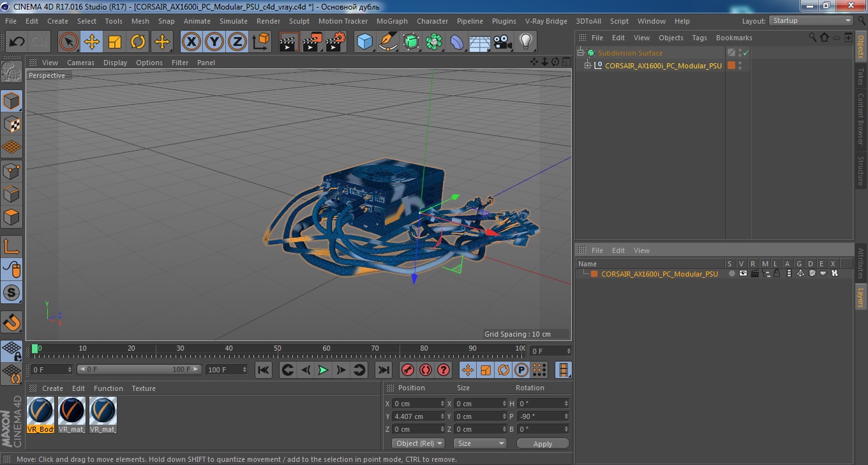
Task: Toggle Z axis lock
Action: tap(237, 42)
